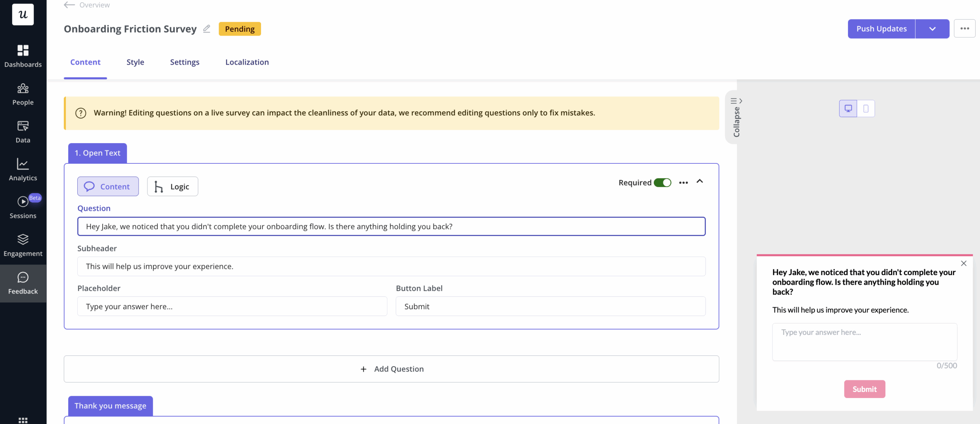Open the top-right more options menu

tap(964, 29)
